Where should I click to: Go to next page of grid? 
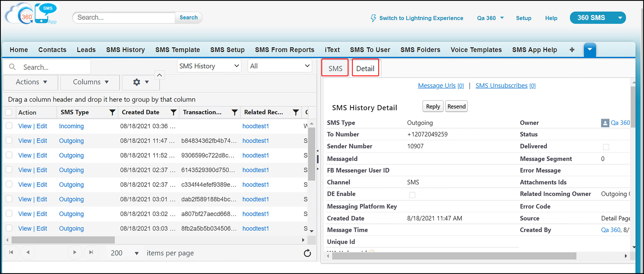pyautogui.click(x=74, y=252)
